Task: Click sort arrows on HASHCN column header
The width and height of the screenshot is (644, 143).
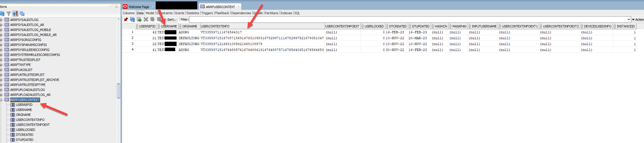Action: pyautogui.click(x=433, y=26)
